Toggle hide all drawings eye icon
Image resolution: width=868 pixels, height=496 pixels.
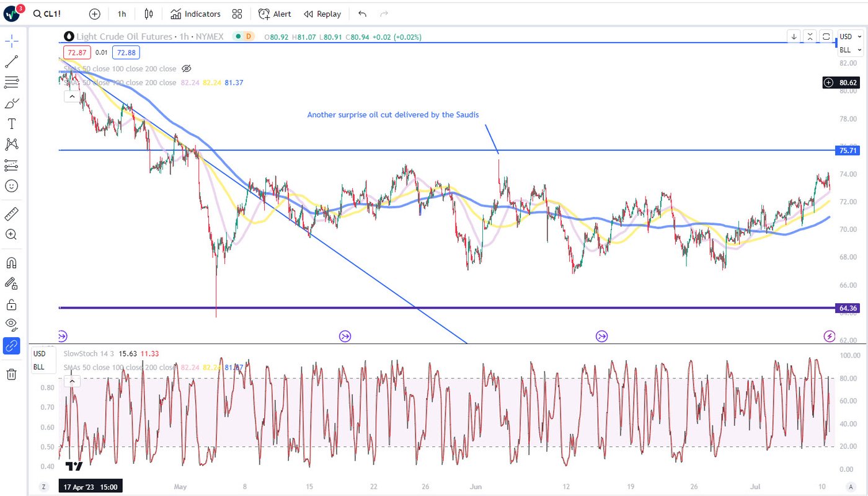(11, 324)
